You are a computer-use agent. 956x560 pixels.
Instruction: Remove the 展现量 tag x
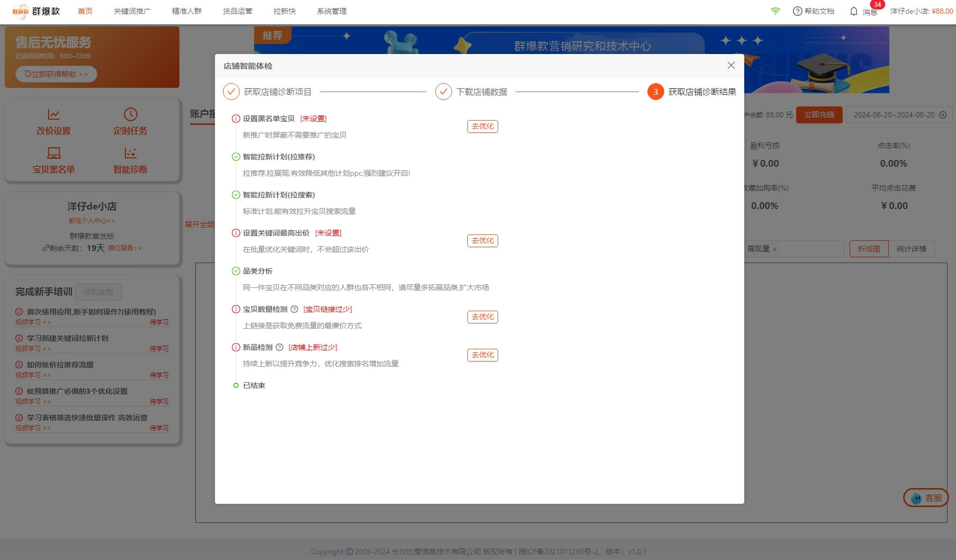tap(775, 249)
